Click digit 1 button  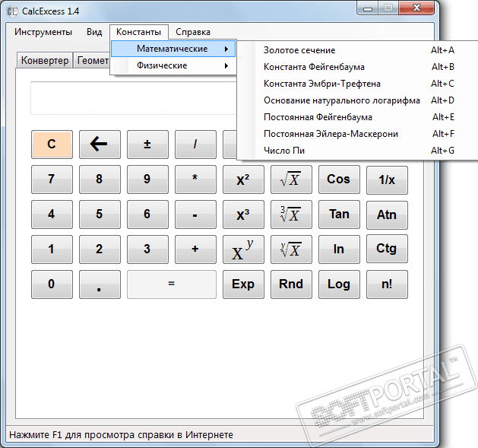coord(52,249)
